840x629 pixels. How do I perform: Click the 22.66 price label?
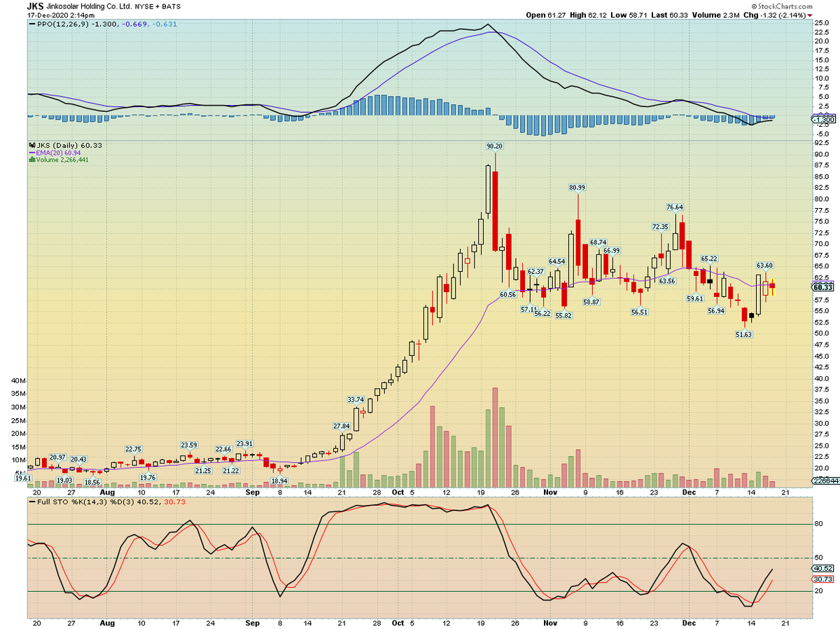click(223, 449)
